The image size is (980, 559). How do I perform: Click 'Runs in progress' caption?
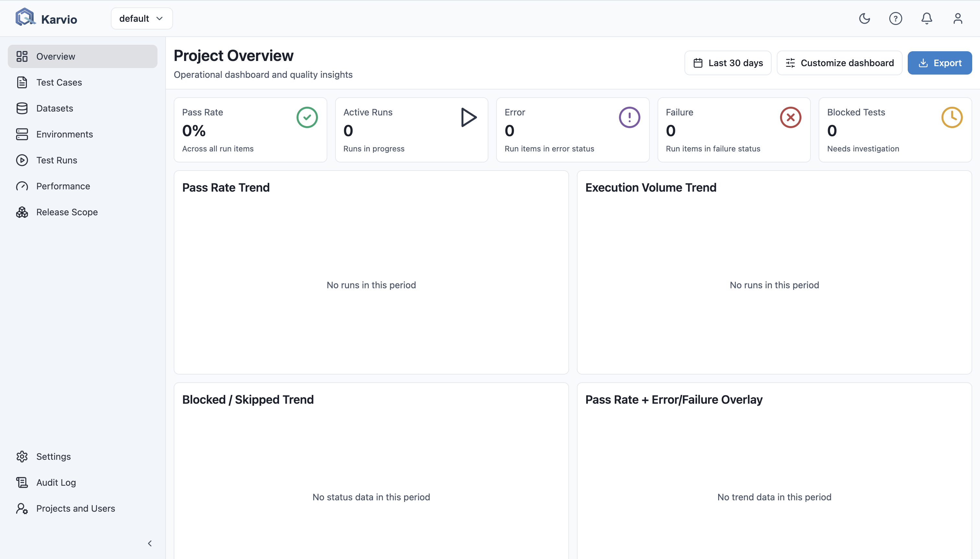pyautogui.click(x=373, y=149)
